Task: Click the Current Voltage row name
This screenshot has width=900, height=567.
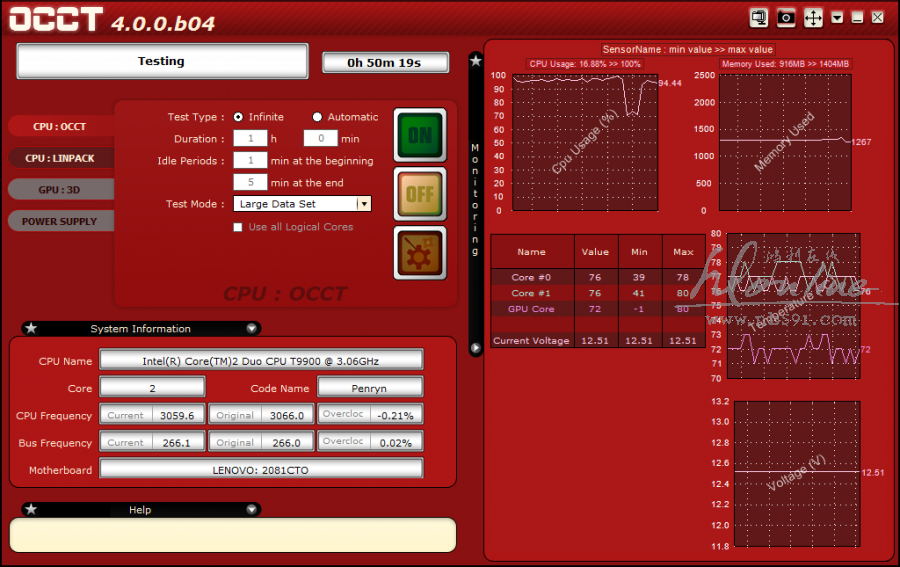Action: coord(532,340)
